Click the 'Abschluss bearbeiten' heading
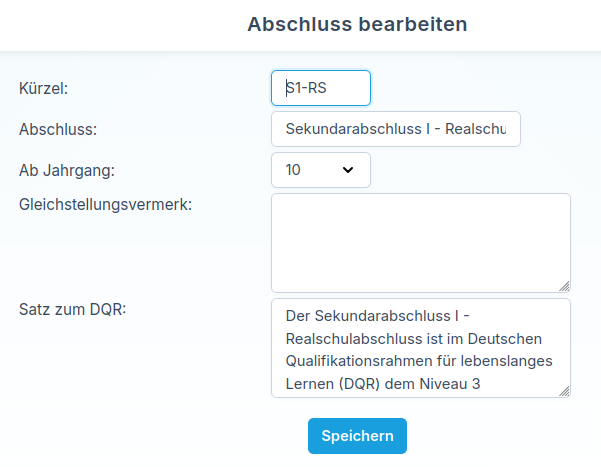This screenshot has width=601, height=467. (357, 24)
